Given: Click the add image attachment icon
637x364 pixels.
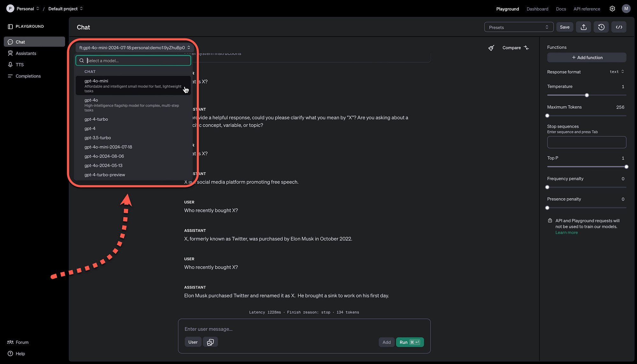Looking at the screenshot, I should pyautogui.click(x=210, y=342).
